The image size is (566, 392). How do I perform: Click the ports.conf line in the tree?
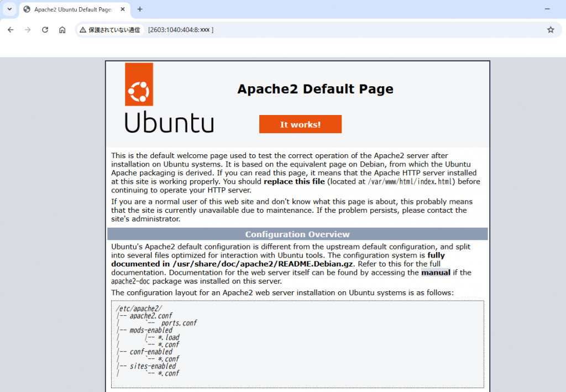pyautogui.click(x=179, y=323)
